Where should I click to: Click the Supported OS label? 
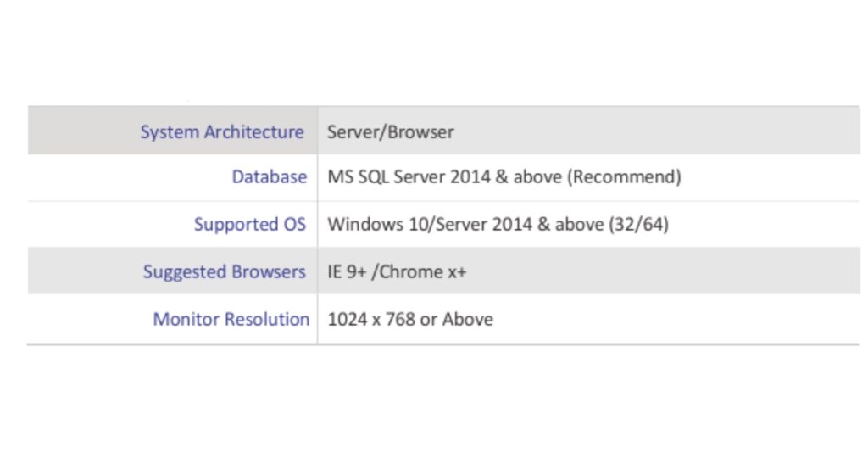pyautogui.click(x=249, y=225)
